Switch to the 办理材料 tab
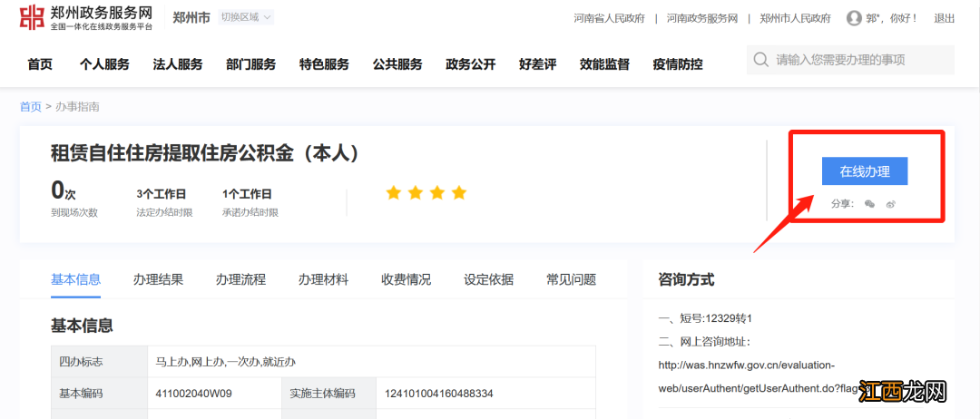This screenshot has height=419, width=980. (323, 279)
